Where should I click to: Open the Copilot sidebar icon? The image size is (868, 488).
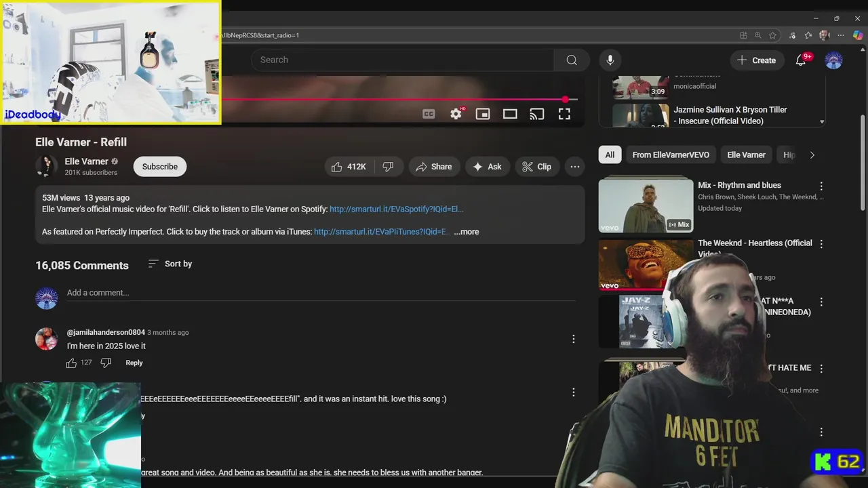point(858,35)
